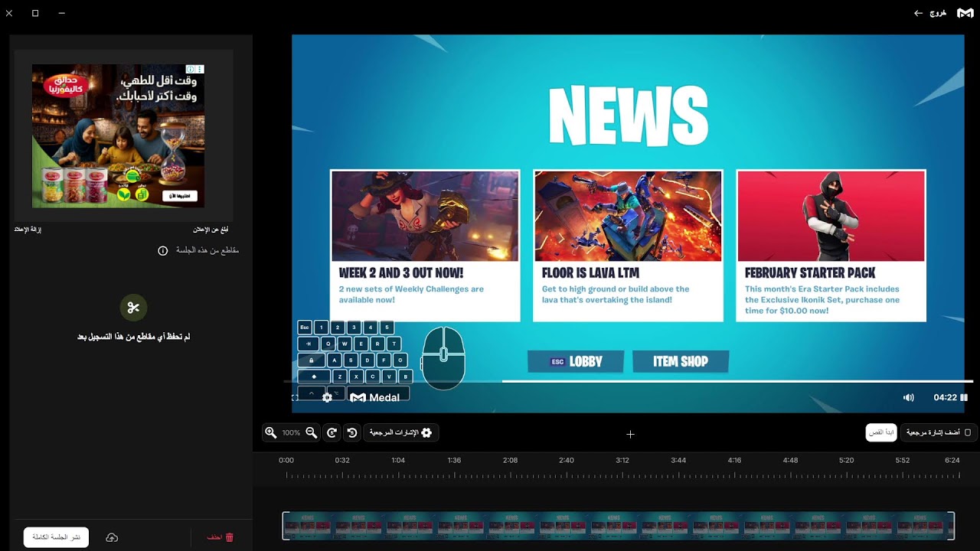Click the خروج exit button
This screenshot has height=551, width=980.
tap(930, 13)
